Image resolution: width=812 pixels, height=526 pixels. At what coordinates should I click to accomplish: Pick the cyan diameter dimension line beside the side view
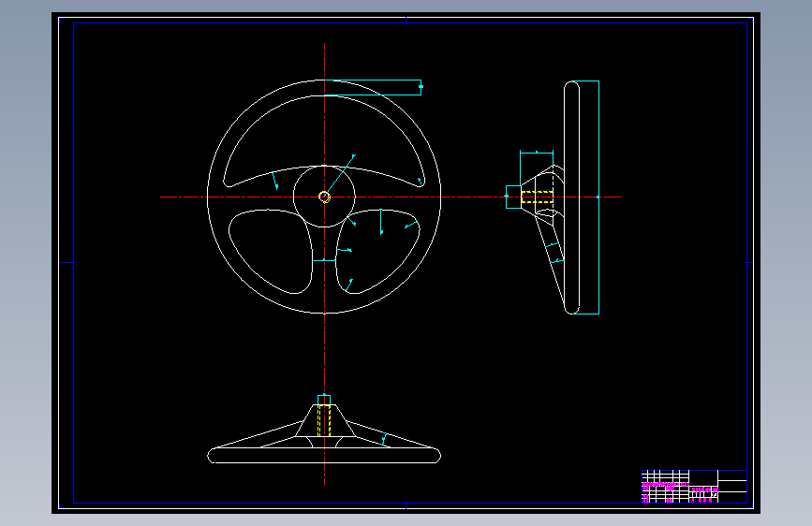(598, 197)
